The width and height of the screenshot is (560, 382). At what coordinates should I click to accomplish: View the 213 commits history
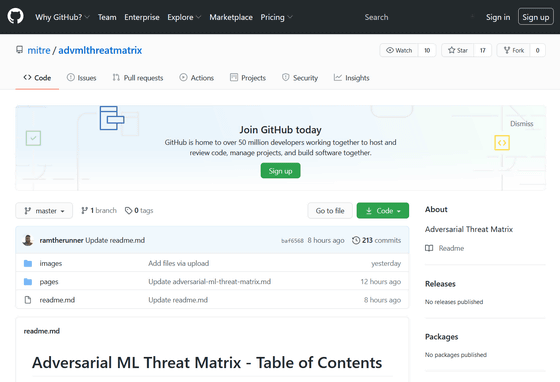[x=376, y=240]
